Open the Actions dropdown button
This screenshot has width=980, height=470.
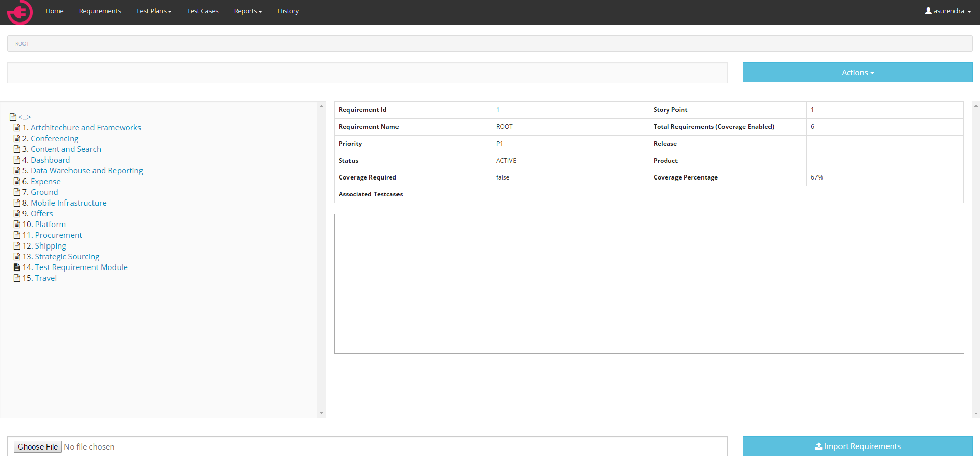(857, 73)
